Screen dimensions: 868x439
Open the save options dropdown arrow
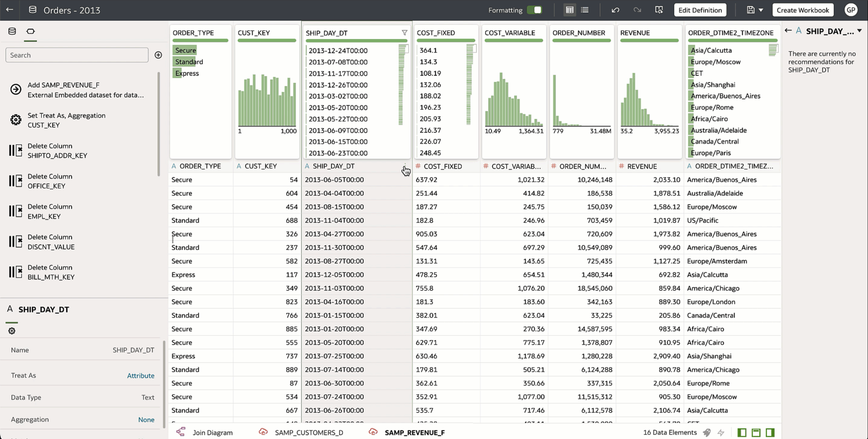[x=761, y=10]
